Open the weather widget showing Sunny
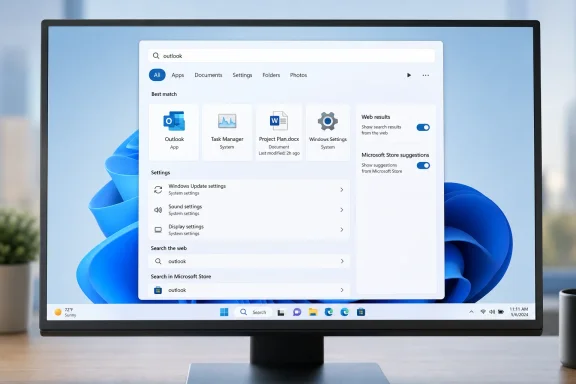 tap(65, 312)
